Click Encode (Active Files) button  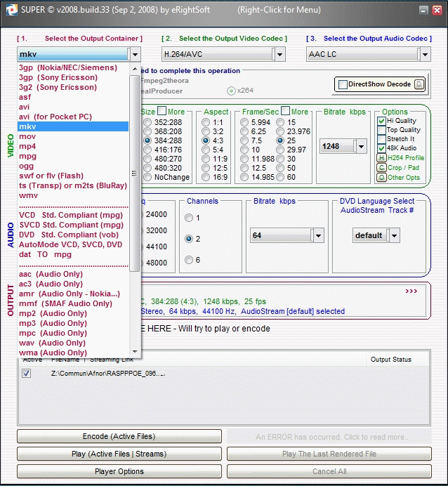pyautogui.click(x=119, y=436)
